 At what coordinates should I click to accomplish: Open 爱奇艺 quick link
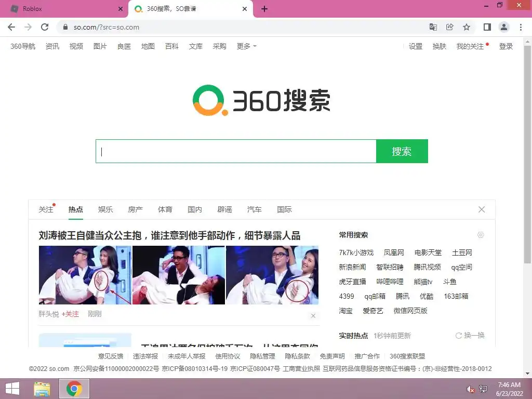(x=373, y=311)
